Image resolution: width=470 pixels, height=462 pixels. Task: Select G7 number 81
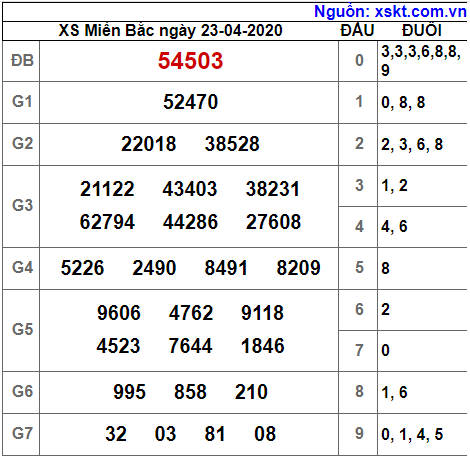(215, 434)
